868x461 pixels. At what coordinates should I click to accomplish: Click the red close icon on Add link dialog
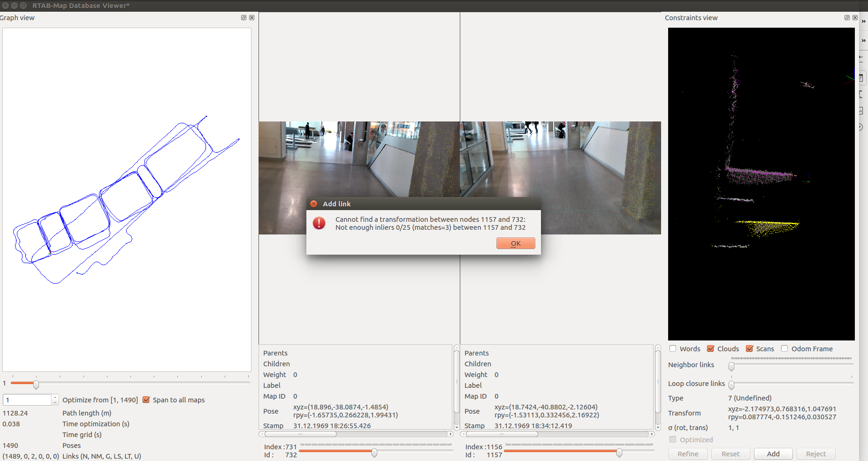(314, 204)
